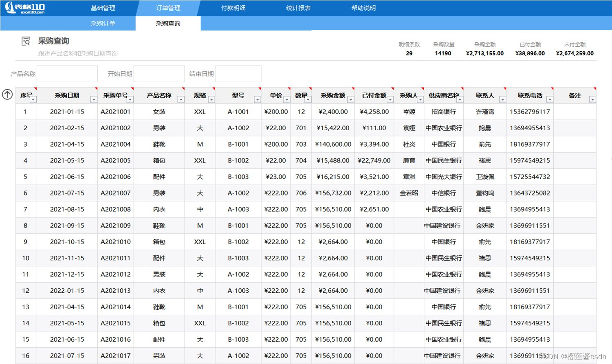
Task: Click contact cell 许瑾霜
Action: click(x=485, y=112)
